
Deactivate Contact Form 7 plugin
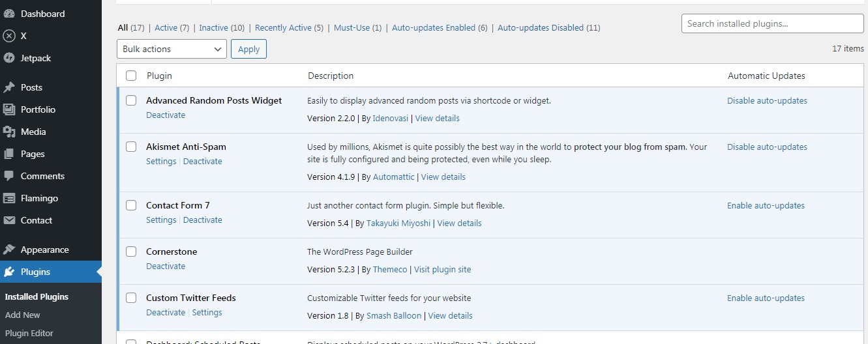203,220
